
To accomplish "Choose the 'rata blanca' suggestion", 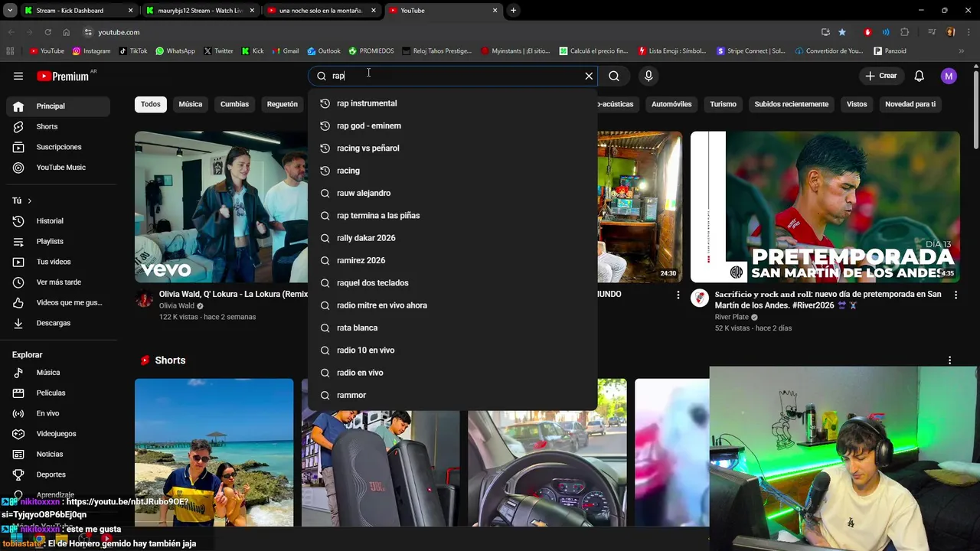I will 452,328.
